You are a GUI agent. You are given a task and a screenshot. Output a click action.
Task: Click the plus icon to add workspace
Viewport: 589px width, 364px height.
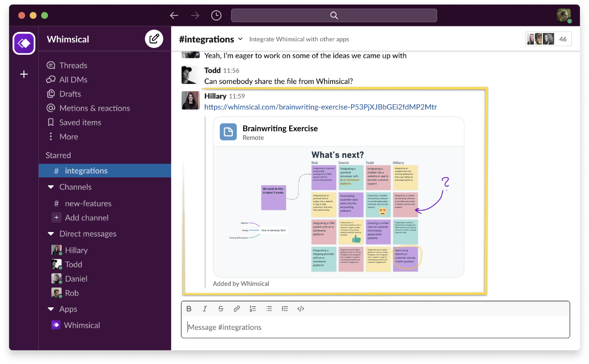(24, 74)
